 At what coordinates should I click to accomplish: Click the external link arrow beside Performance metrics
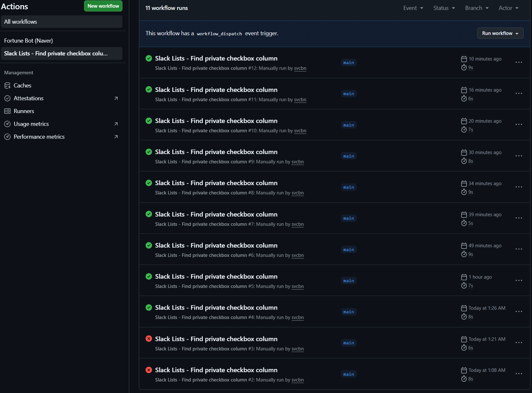pyautogui.click(x=116, y=137)
